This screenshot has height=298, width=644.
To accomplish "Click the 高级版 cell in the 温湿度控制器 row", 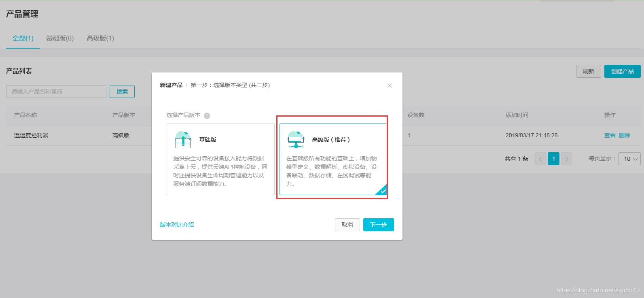I will [x=121, y=135].
